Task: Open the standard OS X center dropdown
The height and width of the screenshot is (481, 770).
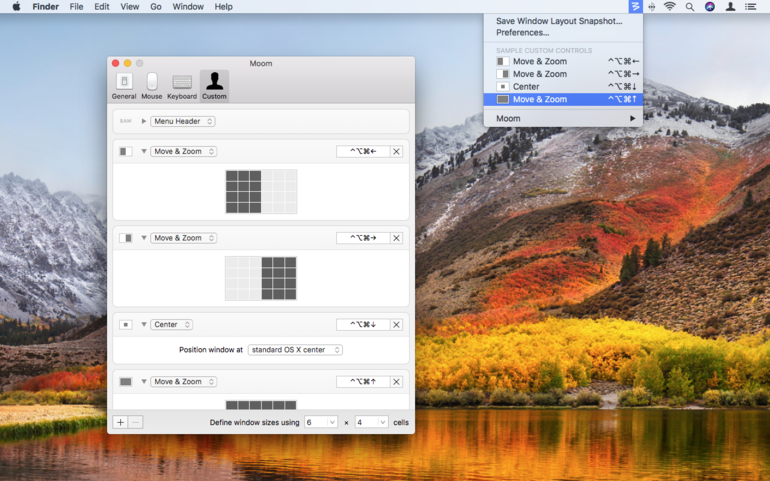Action: [295, 350]
